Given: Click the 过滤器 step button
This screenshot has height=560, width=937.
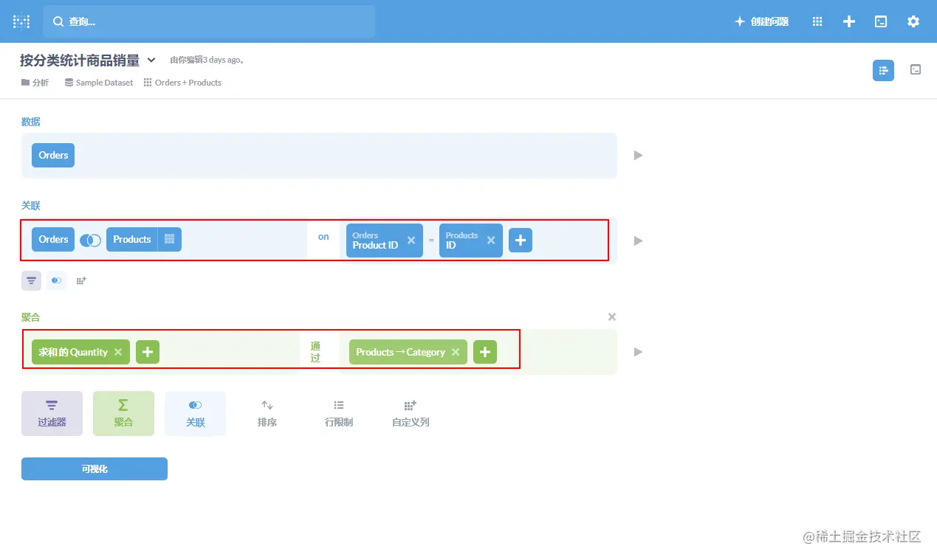Looking at the screenshot, I should 52,413.
